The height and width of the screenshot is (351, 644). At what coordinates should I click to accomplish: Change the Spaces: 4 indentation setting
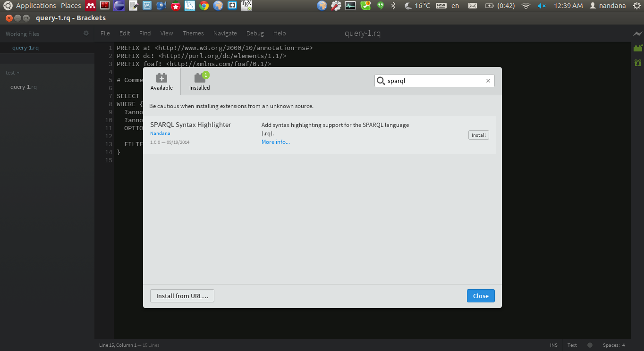click(x=614, y=345)
